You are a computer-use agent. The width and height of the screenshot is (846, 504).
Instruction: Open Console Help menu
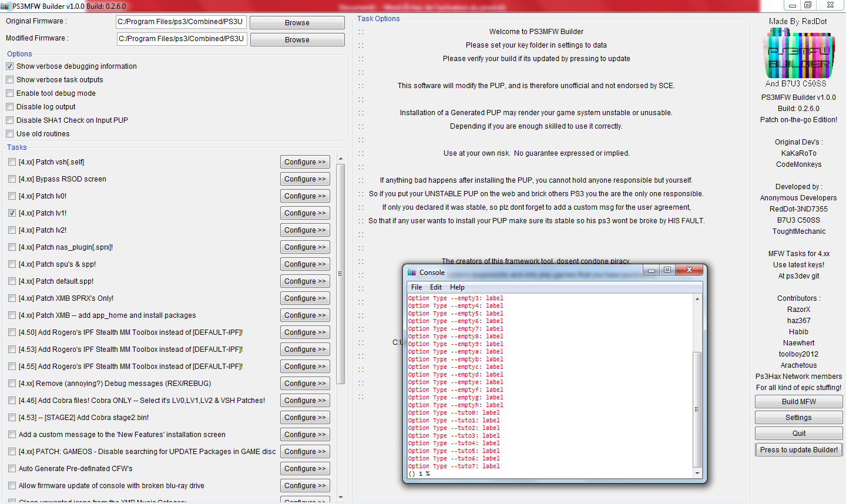457,287
